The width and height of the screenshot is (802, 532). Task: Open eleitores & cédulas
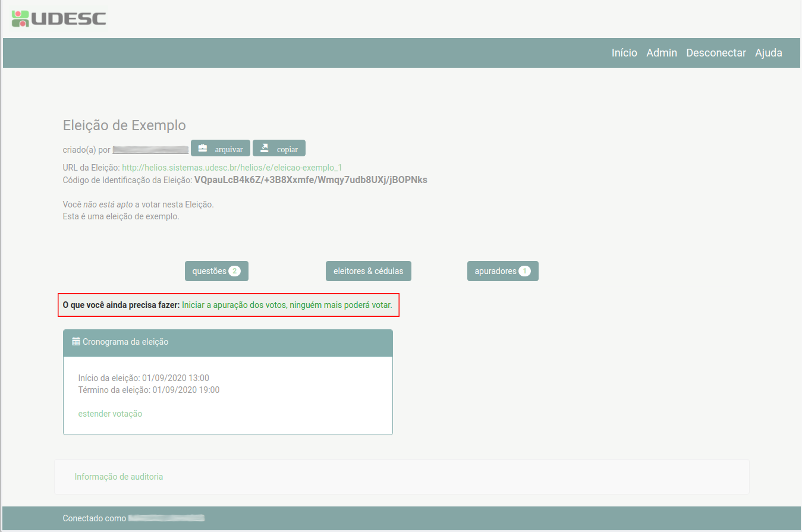(368, 271)
